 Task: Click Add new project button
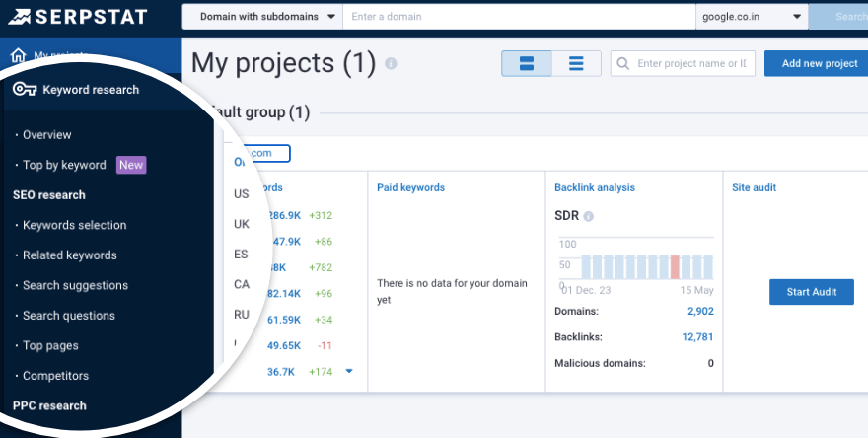point(820,63)
